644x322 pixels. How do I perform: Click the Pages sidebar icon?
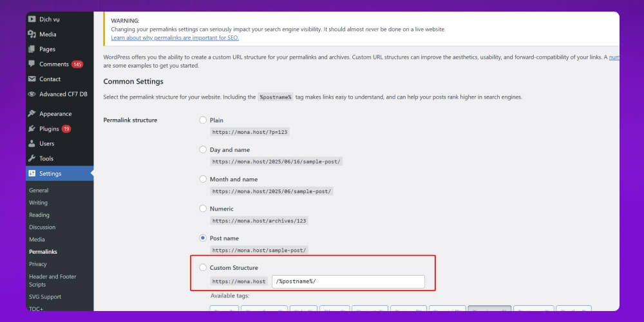[x=32, y=50]
